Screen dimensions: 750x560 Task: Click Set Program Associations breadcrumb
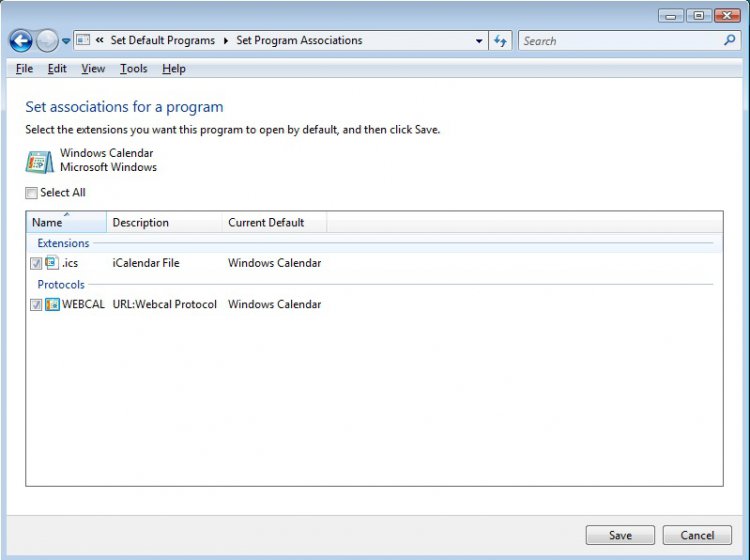tap(299, 40)
